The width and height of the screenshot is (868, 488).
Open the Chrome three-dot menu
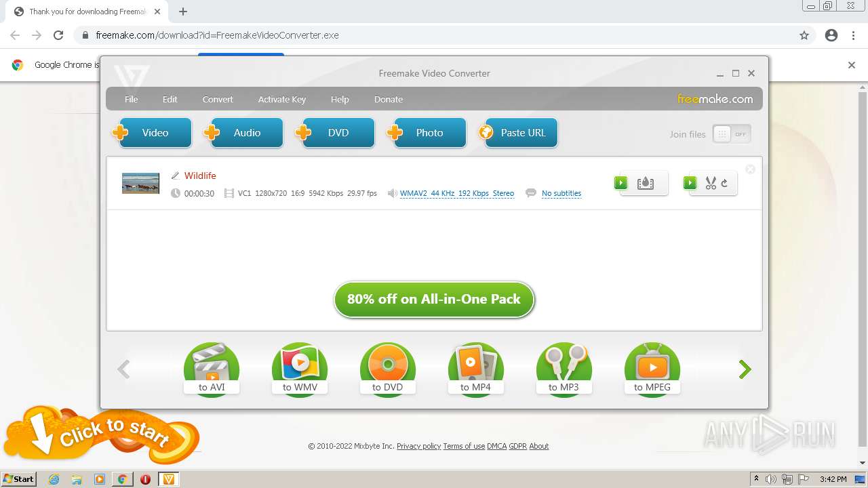(x=853, y=35)
